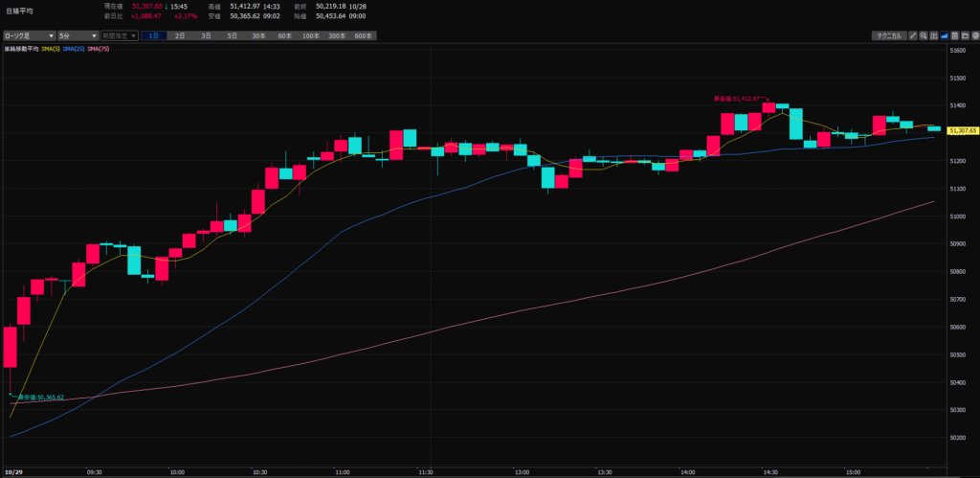Click the magnifier zoom-out icon

(x=924, y=35)
